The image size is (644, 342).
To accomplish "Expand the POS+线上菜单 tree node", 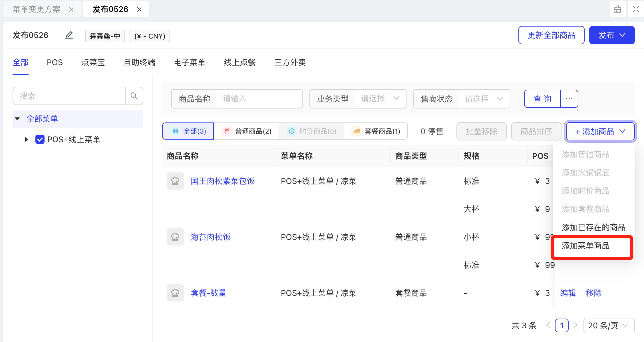I will 26,139.
